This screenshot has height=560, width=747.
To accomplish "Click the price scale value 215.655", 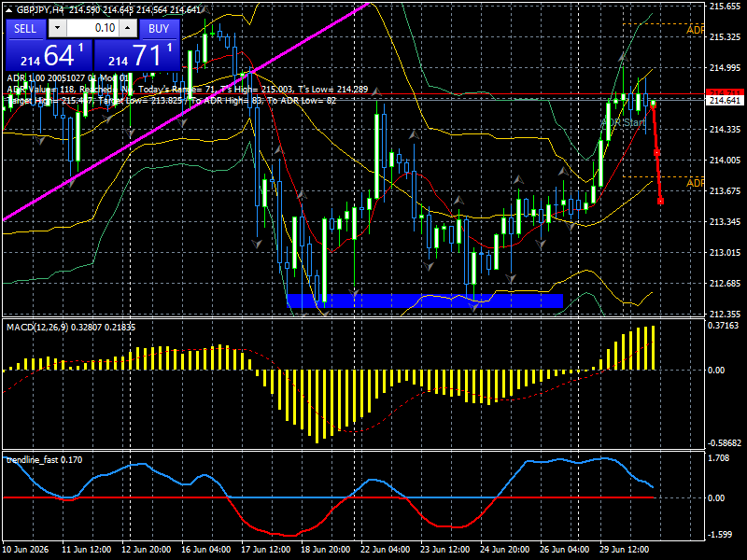I will tap(725, 7).
